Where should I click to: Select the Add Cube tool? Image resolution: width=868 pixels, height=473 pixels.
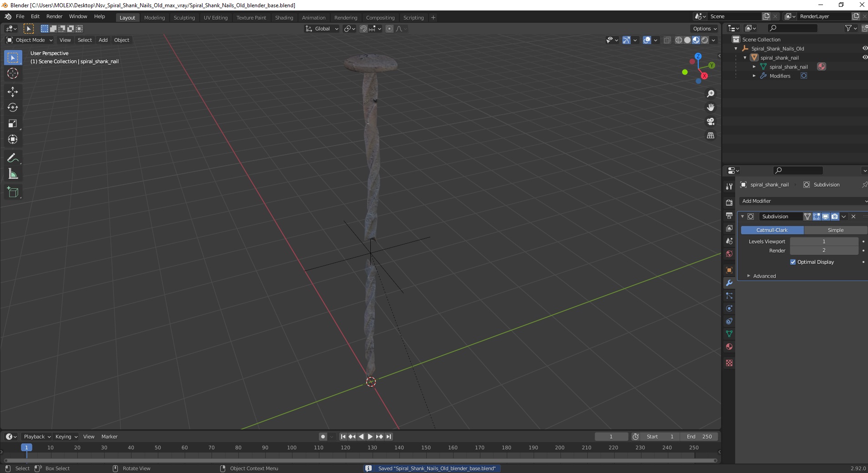click(13, 192)
